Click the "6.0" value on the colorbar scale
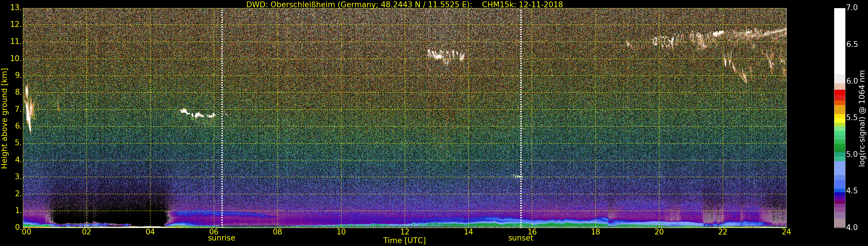The width and height of the screenshot is (868, 246). coord(852,81)
